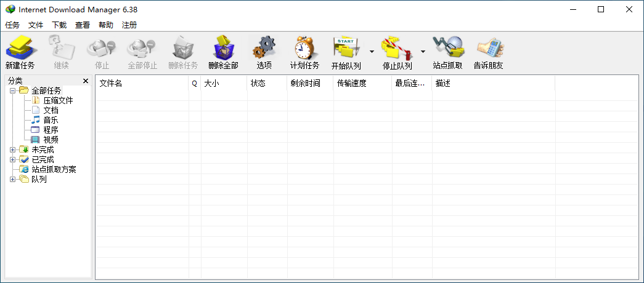
Task: Sort by 最后连... column header
Action: (x=412, y=83)
